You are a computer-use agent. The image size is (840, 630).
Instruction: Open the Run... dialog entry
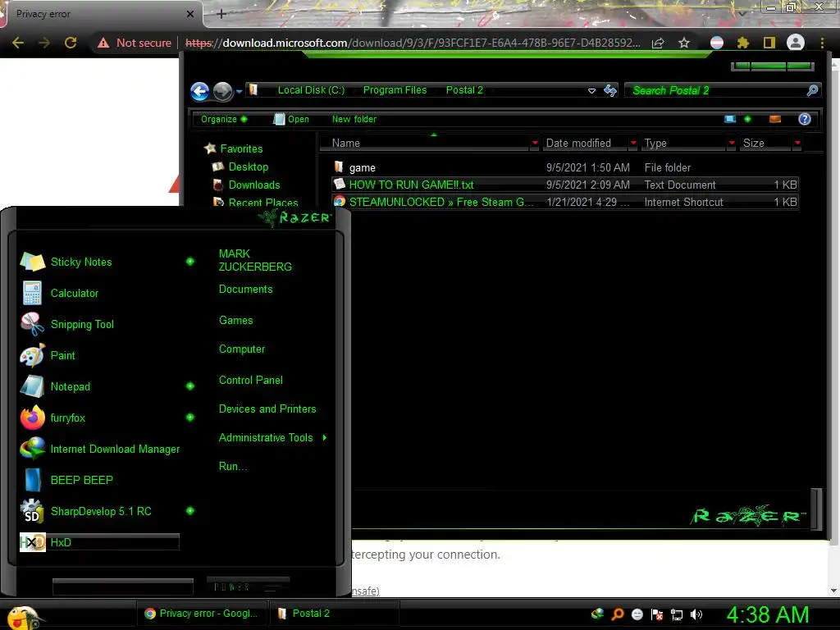(232, 467)
